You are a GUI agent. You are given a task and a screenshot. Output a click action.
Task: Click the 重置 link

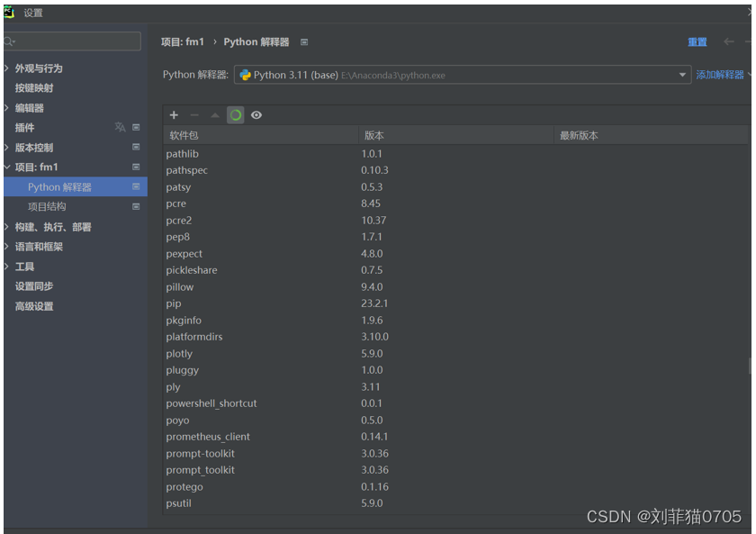pyautogui.click(x=697, y=41)
